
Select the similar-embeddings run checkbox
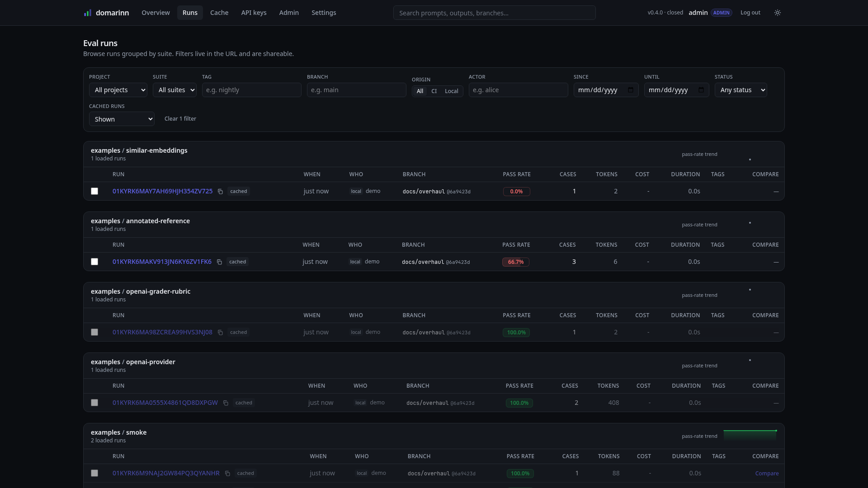point(94,191)
